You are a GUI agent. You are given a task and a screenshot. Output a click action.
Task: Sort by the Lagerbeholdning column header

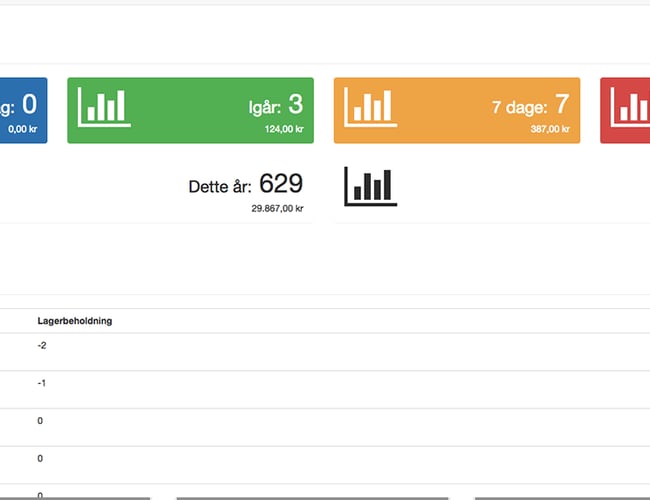pos(74,321)
